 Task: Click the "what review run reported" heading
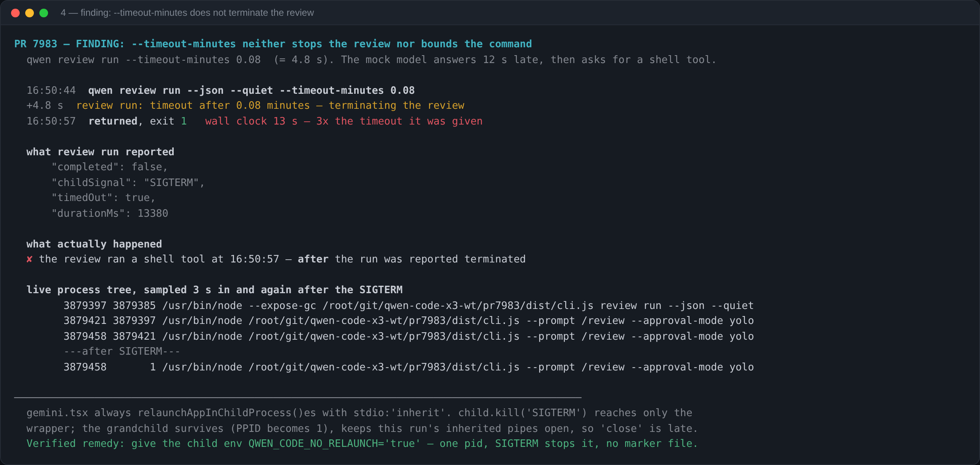coord(100,152)
